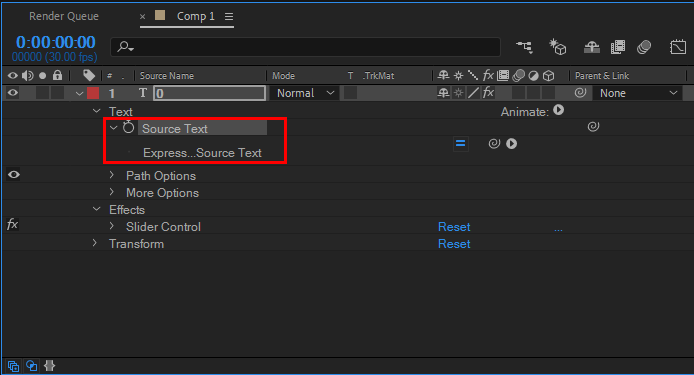The height and width of the screenshot is (375, 694).
Task: Toggle the Transfer Controls pane icon
Action: click(x=31, y=366)
